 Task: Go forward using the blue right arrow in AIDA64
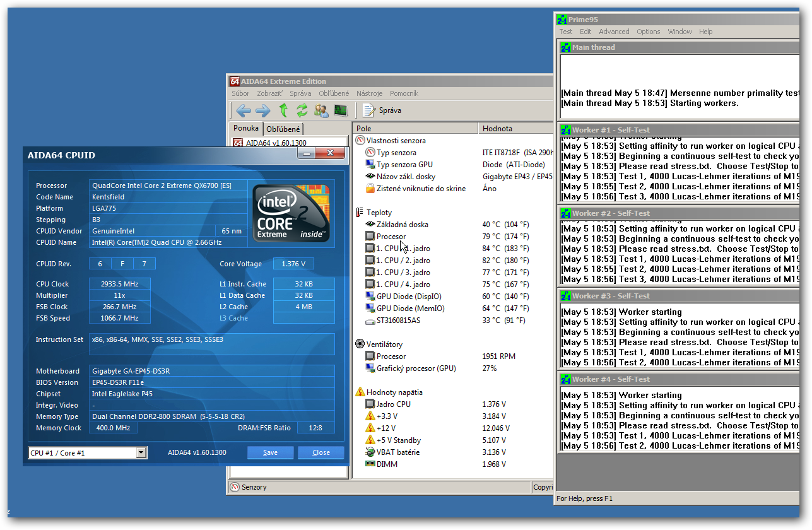coord(263,111)
